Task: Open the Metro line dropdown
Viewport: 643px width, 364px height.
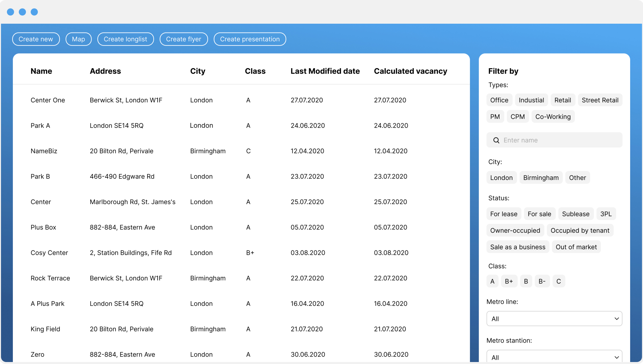Action: click(x=554, y=319)
